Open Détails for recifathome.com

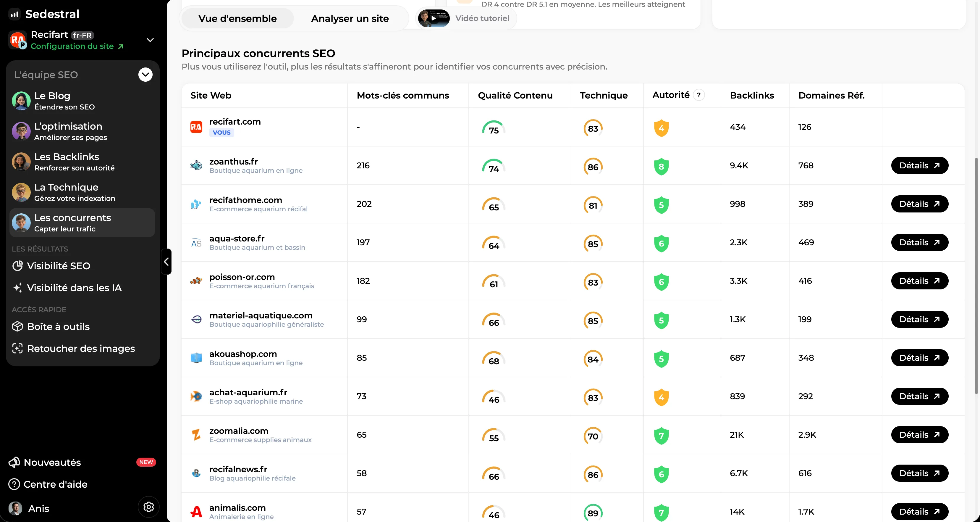(x=919, y=204)
